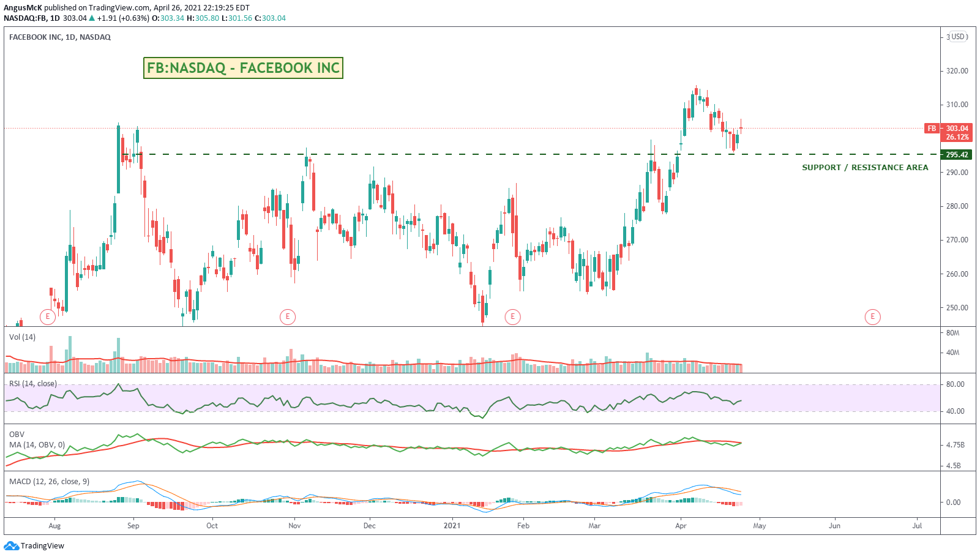Click the USD currency label on price axis
The image size is (980, 557).
(958, 37)
